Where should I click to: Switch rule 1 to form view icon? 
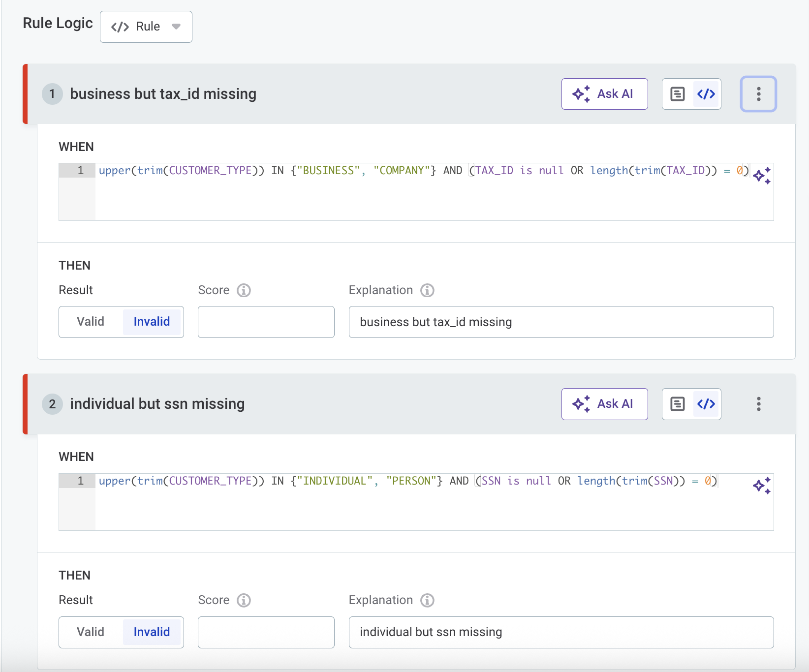click(x=678, y=94)
